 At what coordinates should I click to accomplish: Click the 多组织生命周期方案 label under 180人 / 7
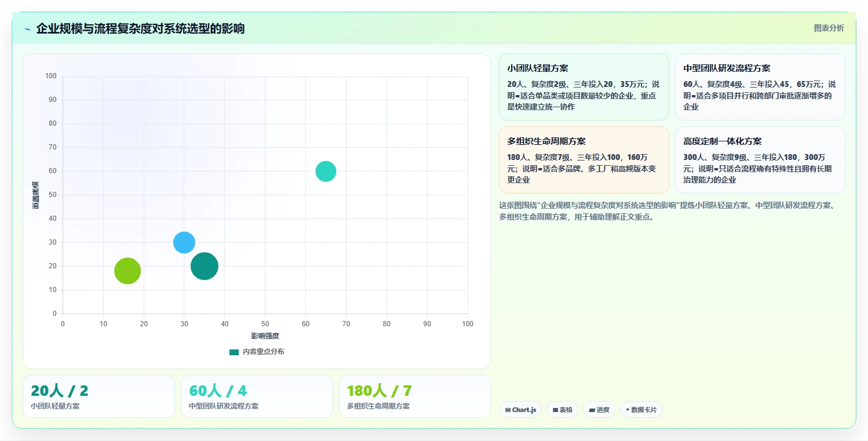coord(378,406)
